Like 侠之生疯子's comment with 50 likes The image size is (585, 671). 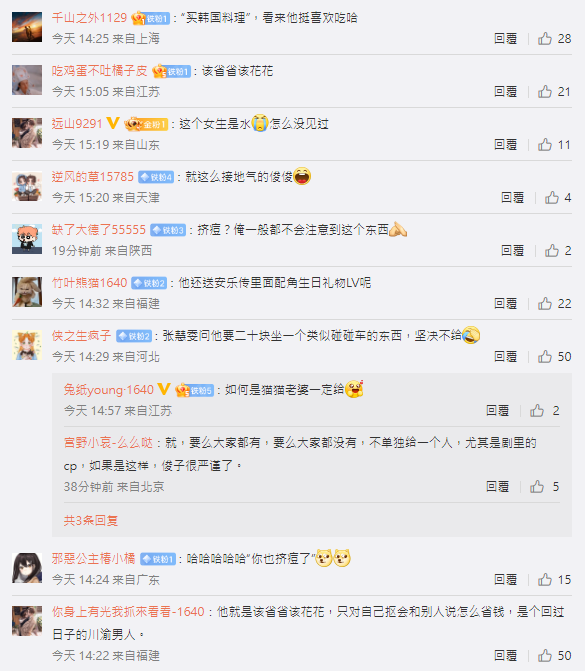[x=545, y=357]
